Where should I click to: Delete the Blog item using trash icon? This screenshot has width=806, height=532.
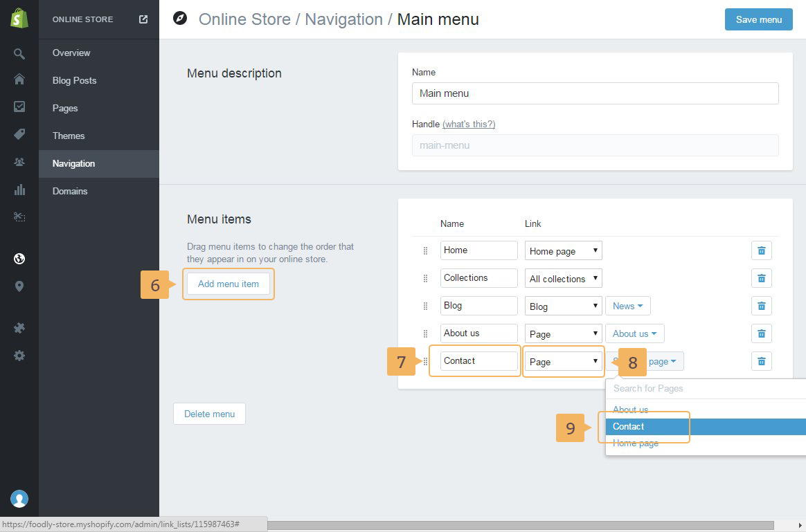(x=761, y=306)
